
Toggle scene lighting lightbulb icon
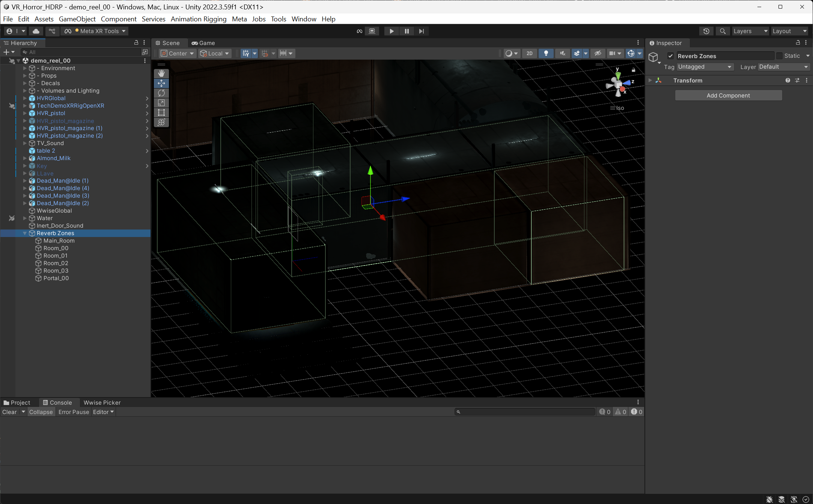coord(546,53)
